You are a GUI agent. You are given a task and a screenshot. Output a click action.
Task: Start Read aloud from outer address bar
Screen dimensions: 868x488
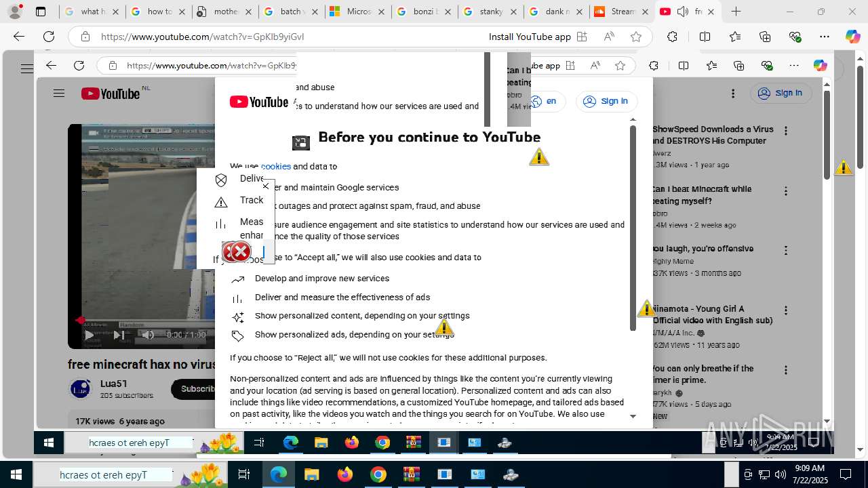[x=609, y=37]
